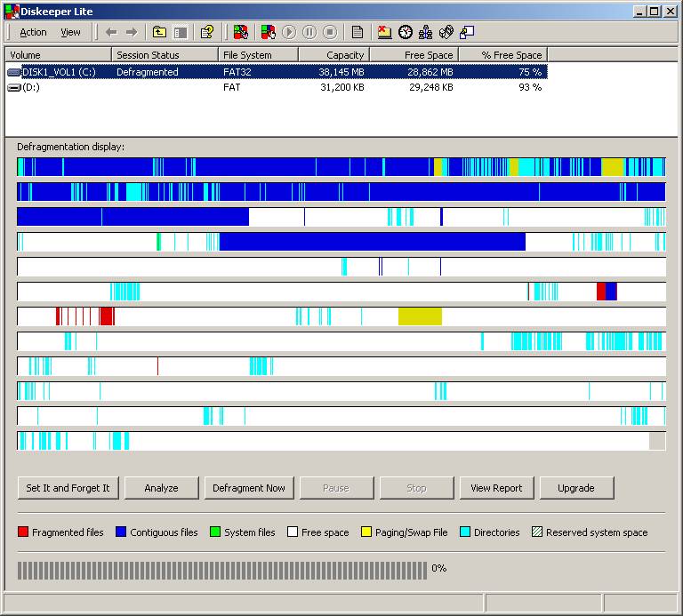
Task: Click the Defragment volume toolbar icon
Action: (268, 32)
